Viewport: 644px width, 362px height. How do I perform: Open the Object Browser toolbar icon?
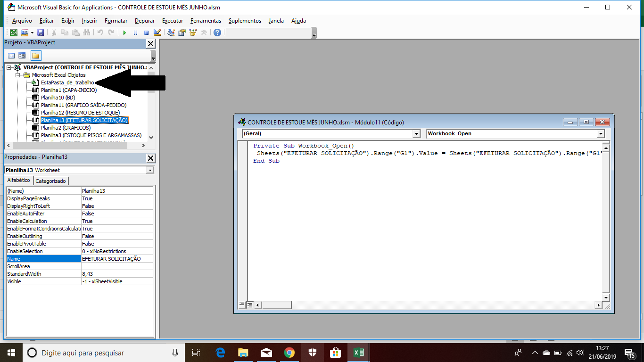pyautogui.click(x=193, y=33)
